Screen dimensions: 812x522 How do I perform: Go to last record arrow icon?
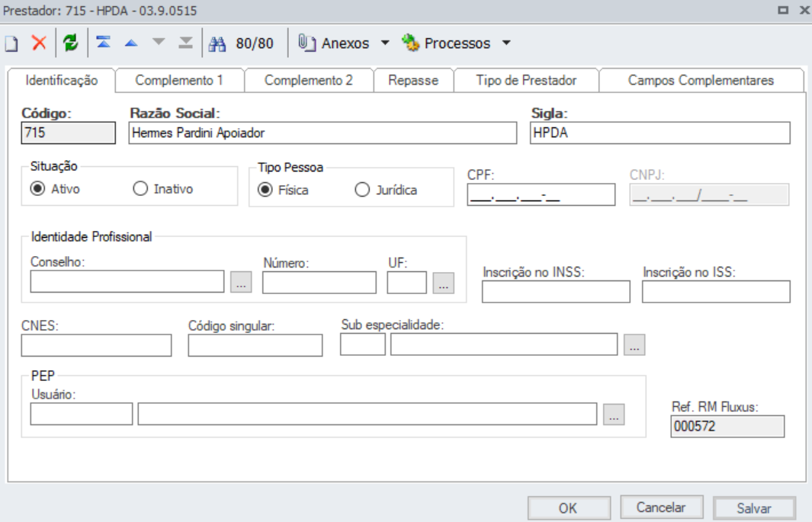pyautogui.click(x=185, y=43)
